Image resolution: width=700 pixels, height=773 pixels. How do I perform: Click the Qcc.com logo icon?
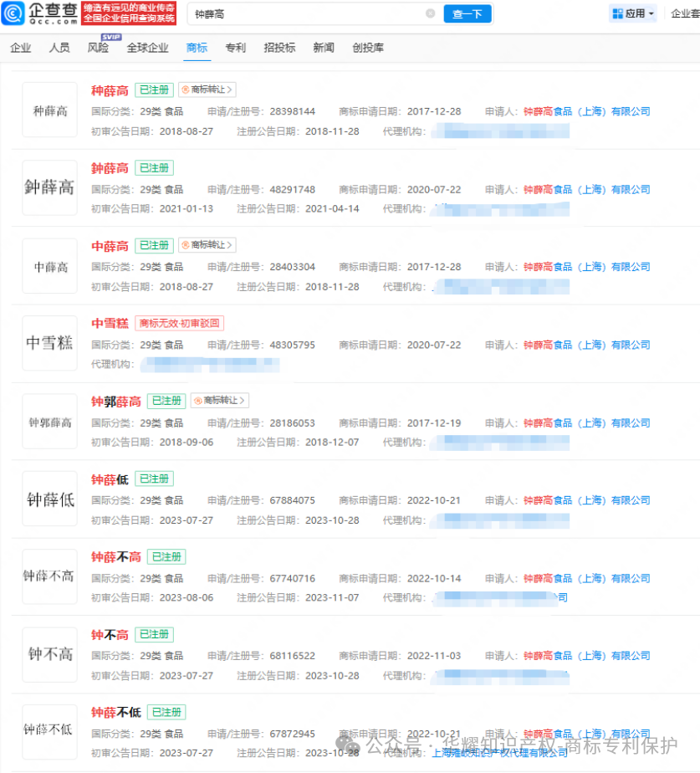[13, 13]
